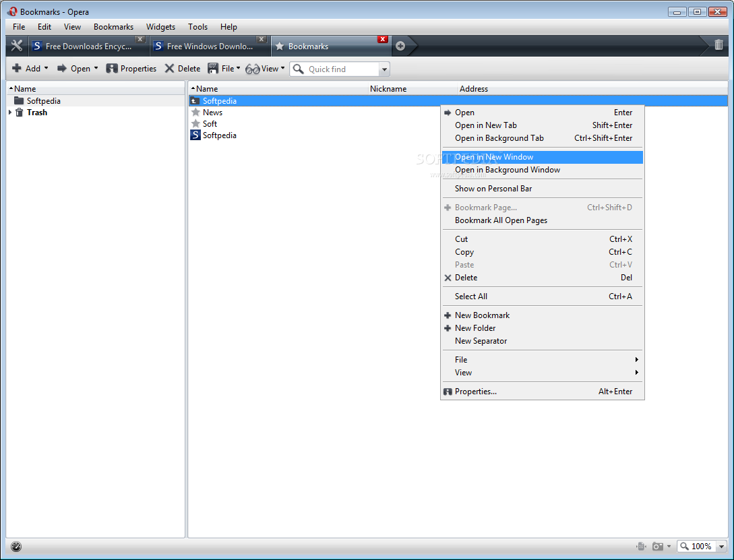
Task: Choose Properties... in the context menu
Action: 543,392
